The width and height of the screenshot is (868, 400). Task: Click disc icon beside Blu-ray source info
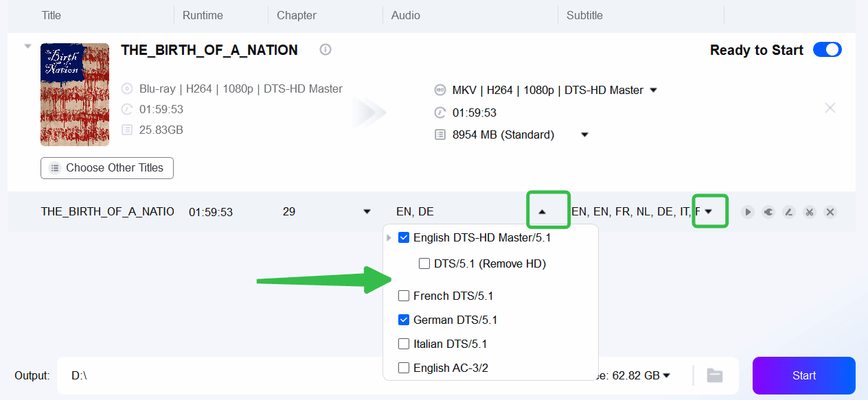pyautogui.click(x=126, y=89)
